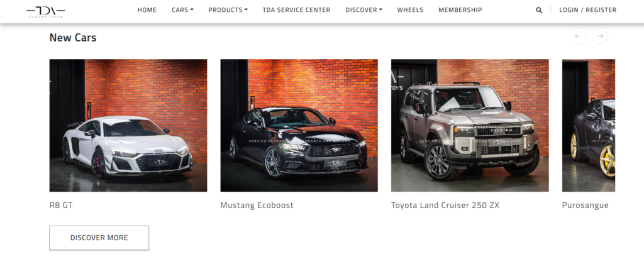Expand the Discover dropdown menu
Image resolution: width=644 pixels, height=274 pixels.
click(364, 10)
